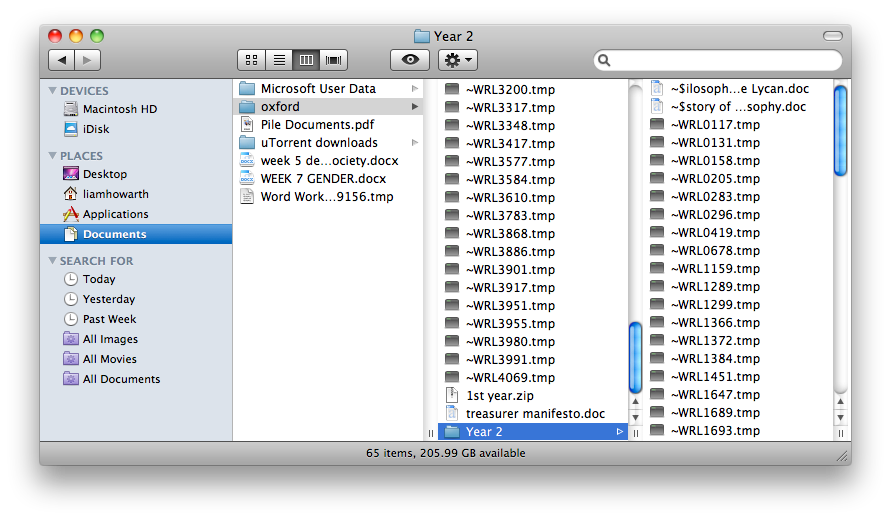Click first column width handle
891x520 pixels.
(431, 433)
